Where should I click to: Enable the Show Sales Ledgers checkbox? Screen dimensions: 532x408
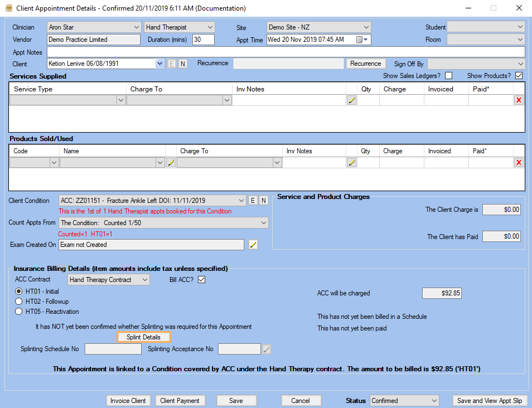click(448, 76)
